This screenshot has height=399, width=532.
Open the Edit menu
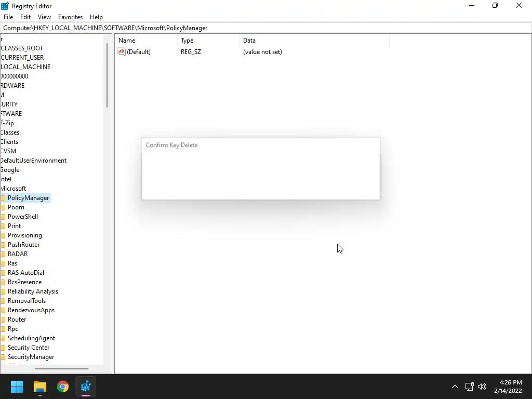25,17
